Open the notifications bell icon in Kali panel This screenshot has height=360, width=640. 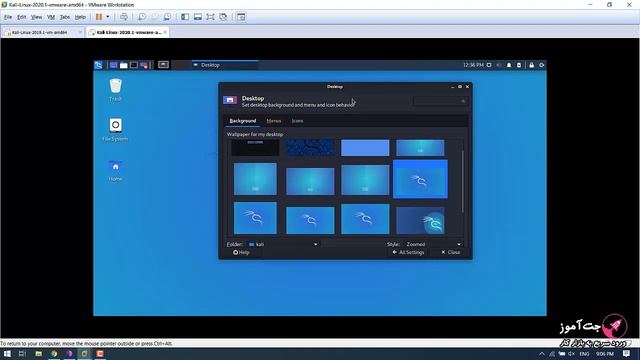tap(509, 65)
